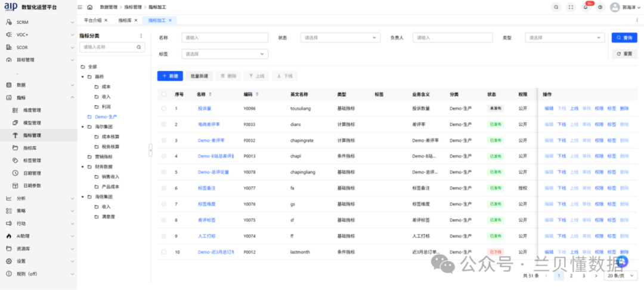Tick checkbox for row 标签维度
This screenshot has height=290, width=644.
tap(164, 203)
